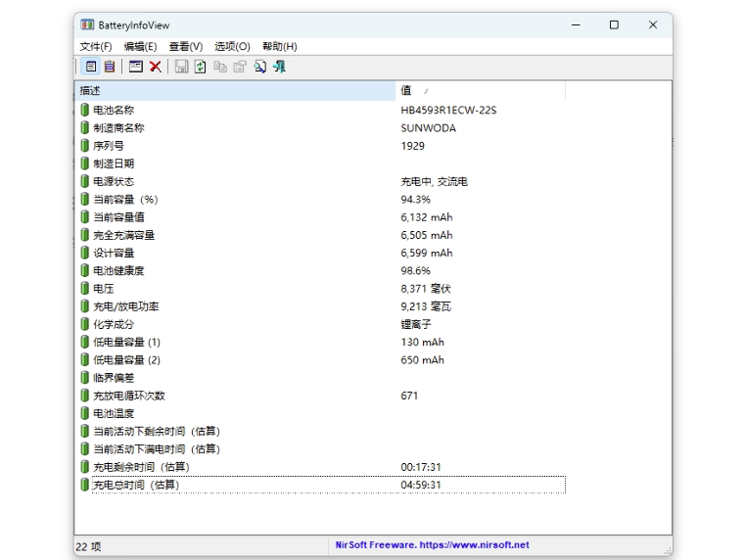Screen dimensions: 744x560
Task: Click the copy selected items icon
Action: (x=220, y=67)
